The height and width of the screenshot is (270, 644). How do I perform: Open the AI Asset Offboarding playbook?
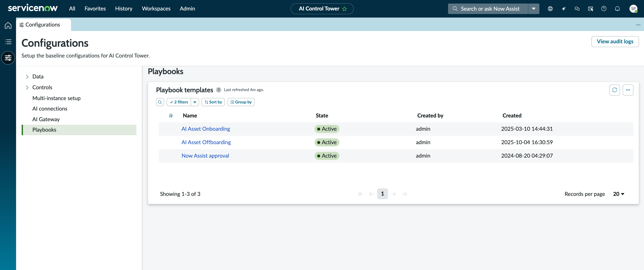[x=206, y=142]
